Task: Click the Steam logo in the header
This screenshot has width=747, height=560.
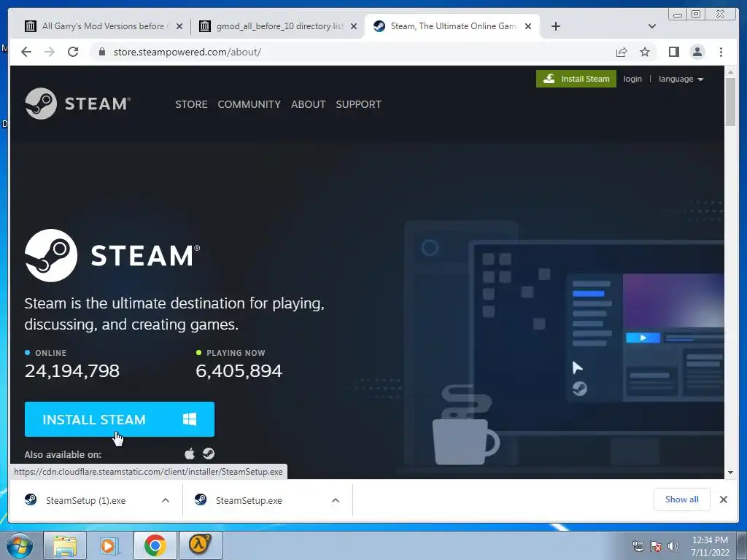Action: click(77, 104)
